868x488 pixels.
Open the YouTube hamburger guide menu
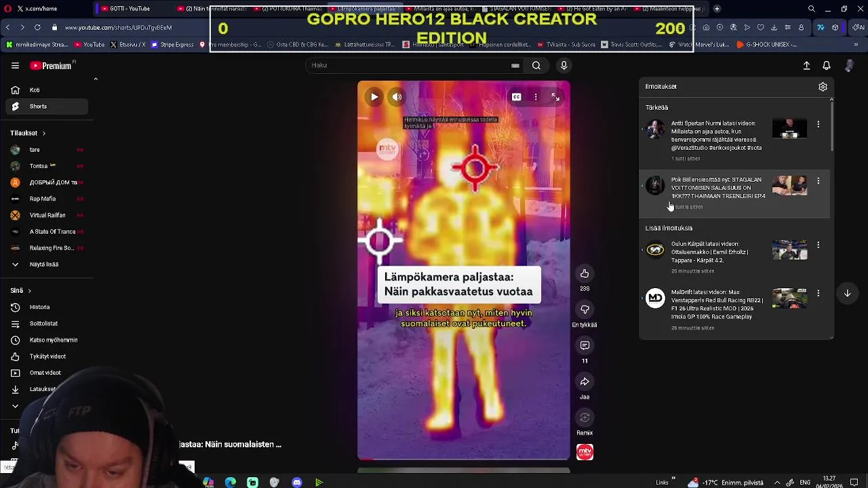click(x=15, y=66)
